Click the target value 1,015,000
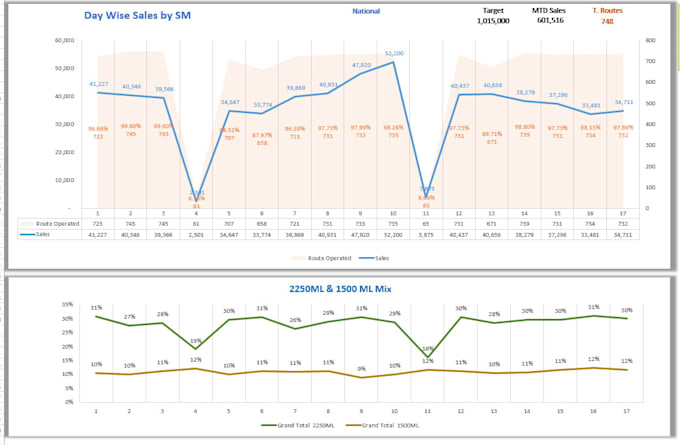This screenshot has height=445, width=680. (493, 21)
